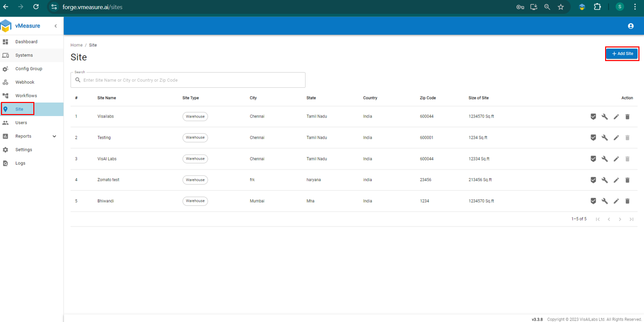Image resolution: width=644 pixels, height=322 pixels.
Task: Click the haryana state cell
Action: (x=314, y=180)
